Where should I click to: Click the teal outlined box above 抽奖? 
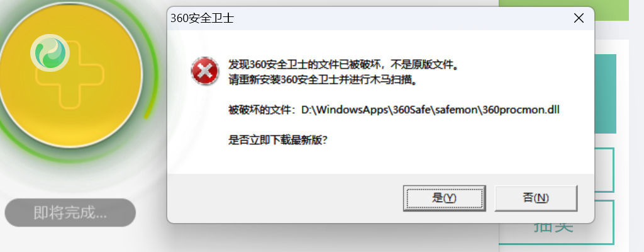click(604, 170)
